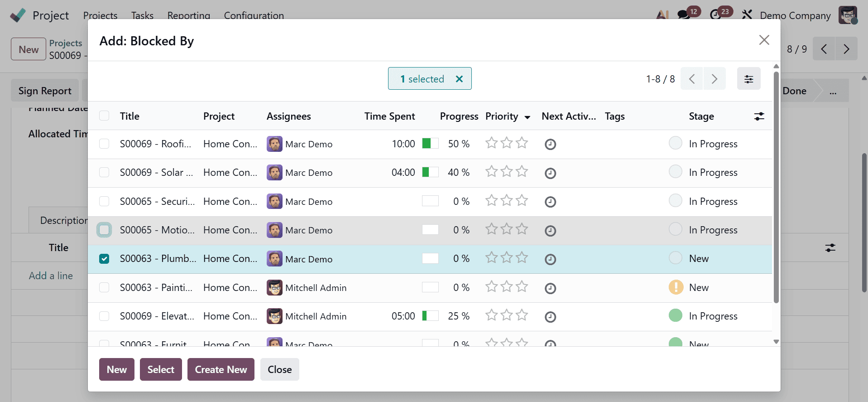The width and height of the screenshot is (868, 402).
Task: Open column settings icon in background subtask list
Action: point(830,248)
